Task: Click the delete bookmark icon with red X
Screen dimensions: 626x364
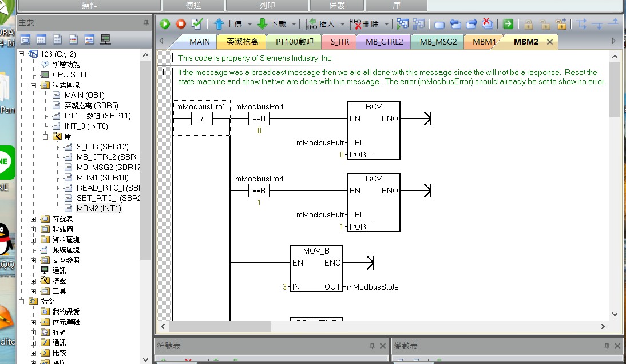Action: (x=487, y=24)
